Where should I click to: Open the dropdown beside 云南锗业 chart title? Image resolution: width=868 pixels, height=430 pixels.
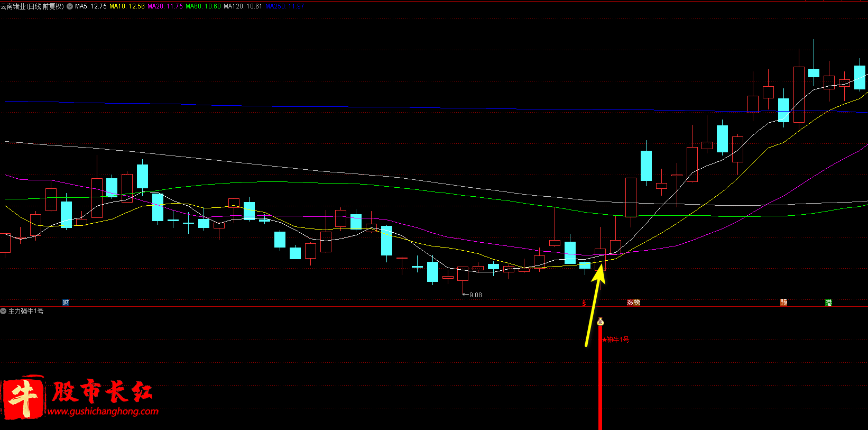pos(70,6)
